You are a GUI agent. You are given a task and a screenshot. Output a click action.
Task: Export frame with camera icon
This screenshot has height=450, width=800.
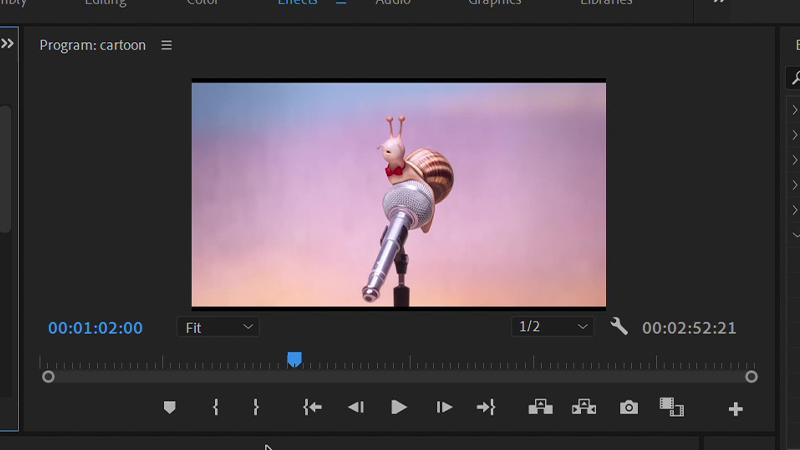click(629, 407)
